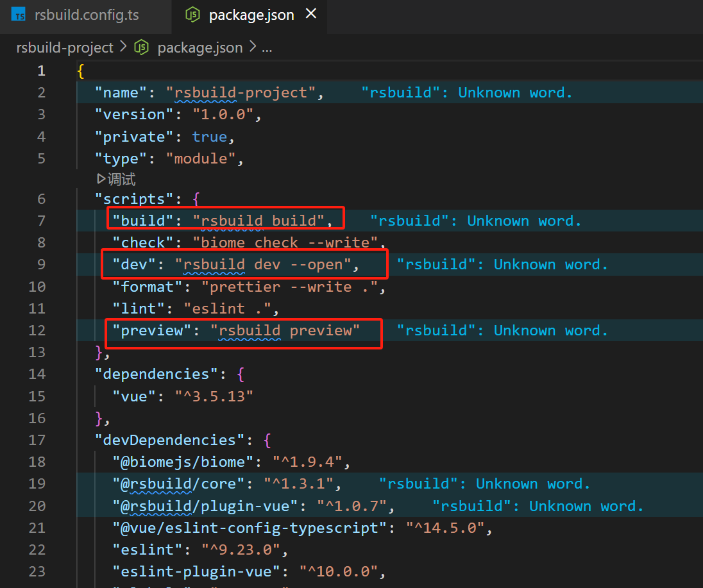Click the Node JS icon on package.json tab
Image resolution: width=703 pixels, height=588 pixels.
tap(193, 15)
